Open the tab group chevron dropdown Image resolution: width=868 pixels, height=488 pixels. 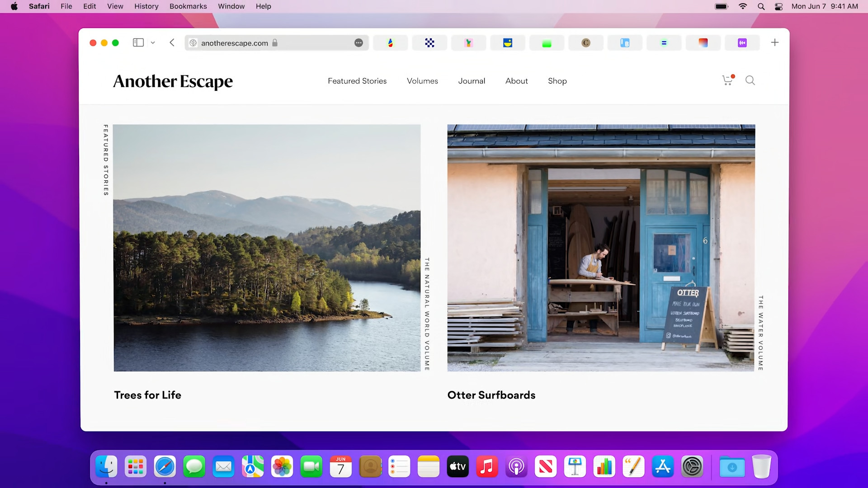153,42
